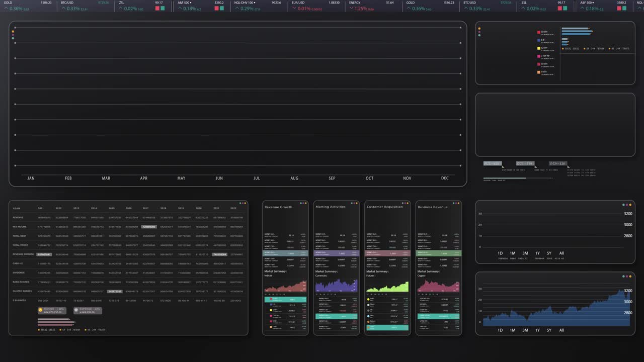Select the DIVIDENDS row label
The height and width of the screenshot is (362, 644).
pos(19,273)
